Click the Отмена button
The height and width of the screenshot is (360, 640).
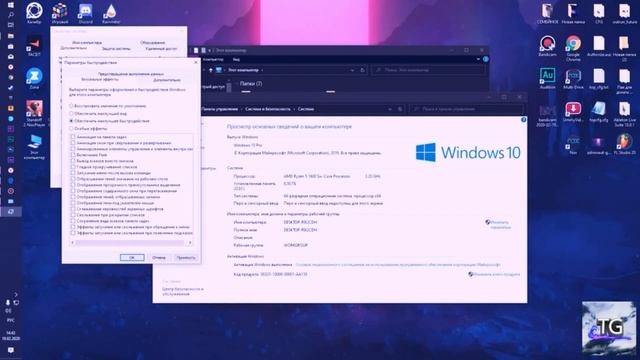[159, 258]
